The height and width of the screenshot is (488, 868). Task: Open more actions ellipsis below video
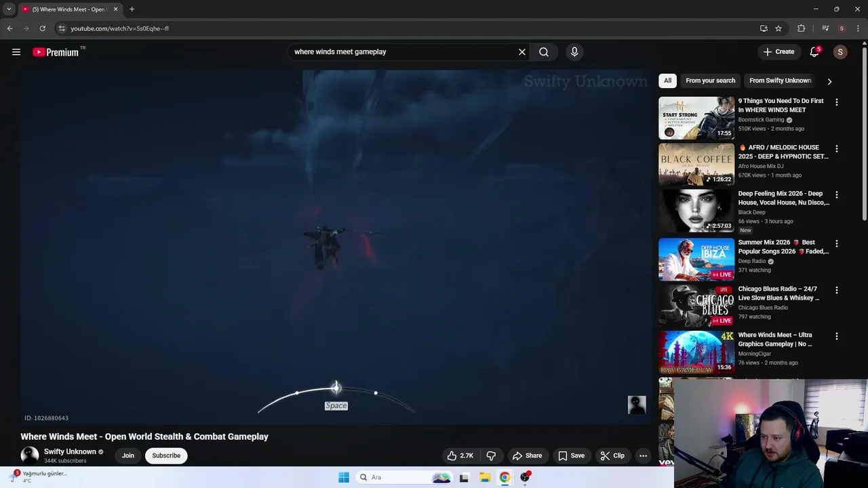[x=643, y=455]
